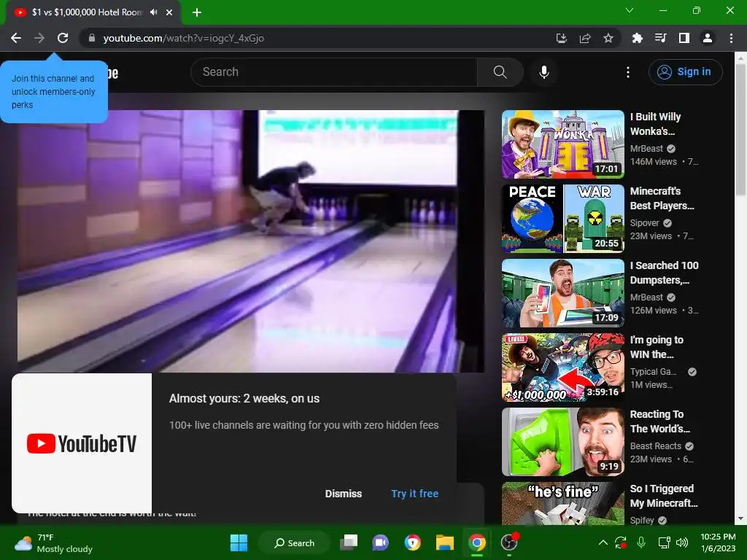The width and height of the screenshot is (747, 560).
Task: Click the bowling video player
Action: (x=251, y=241)
